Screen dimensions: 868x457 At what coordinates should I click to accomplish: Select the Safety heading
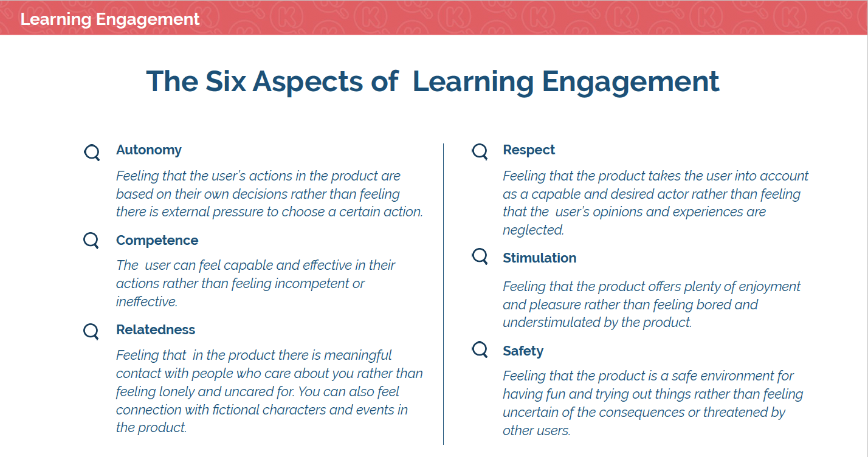523,351
